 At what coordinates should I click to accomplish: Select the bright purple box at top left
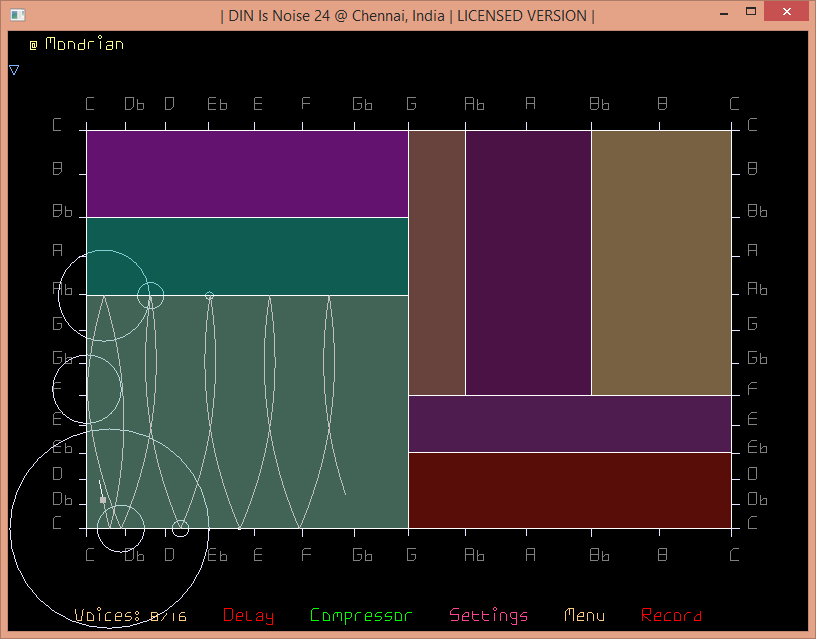click(x=246, y=173)
